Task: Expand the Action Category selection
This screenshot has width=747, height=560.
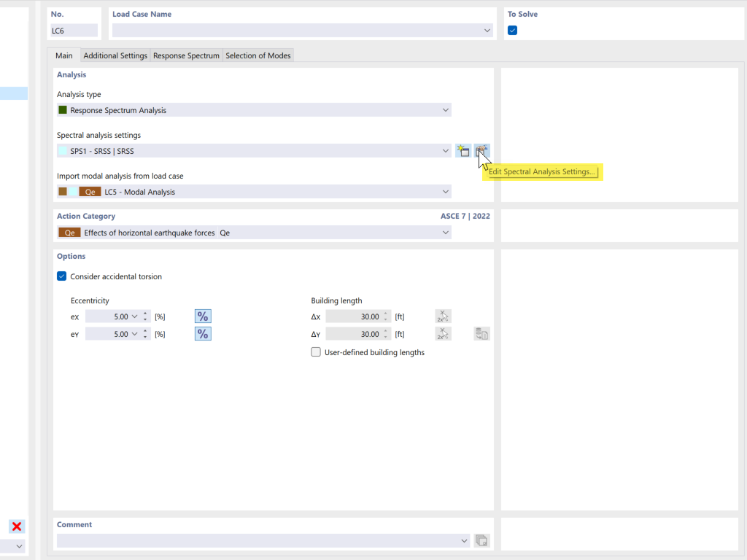Action: coord(445,232)
